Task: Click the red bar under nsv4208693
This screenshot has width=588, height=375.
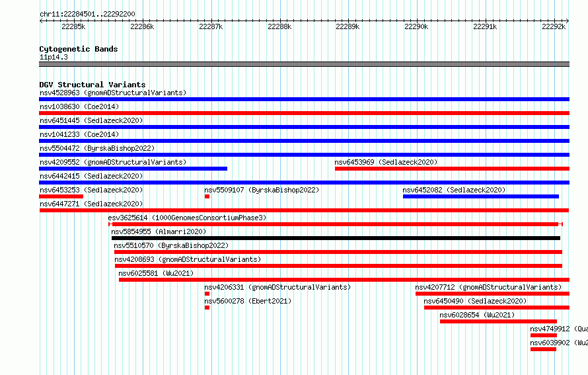Action: 338,266
